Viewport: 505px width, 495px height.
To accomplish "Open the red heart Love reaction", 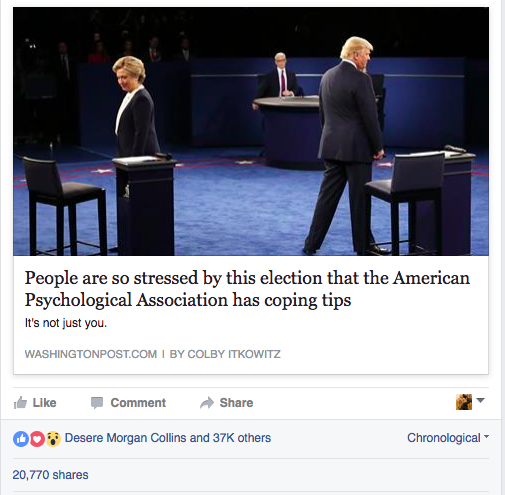I will [x=37, y=439].
